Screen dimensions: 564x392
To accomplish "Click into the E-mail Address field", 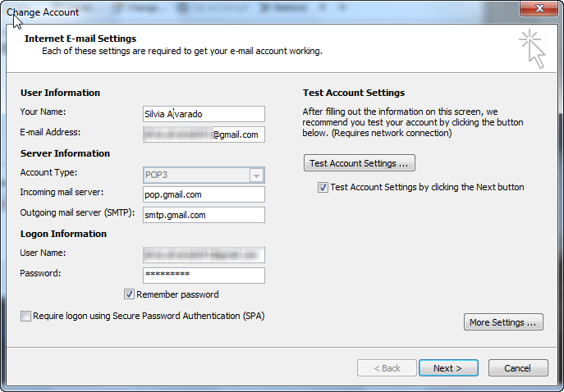I will [204, 134].
